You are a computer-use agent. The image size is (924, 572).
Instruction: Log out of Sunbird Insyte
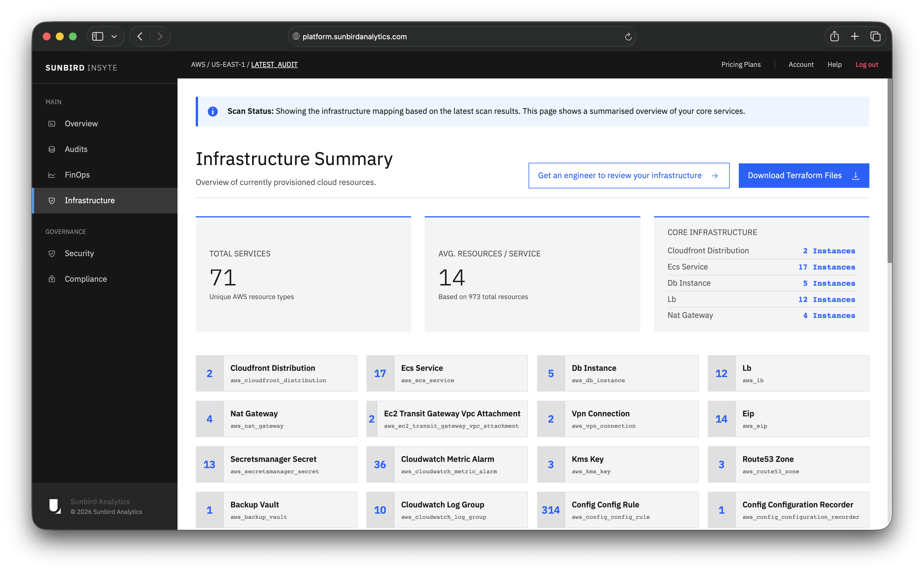(867, 64)
